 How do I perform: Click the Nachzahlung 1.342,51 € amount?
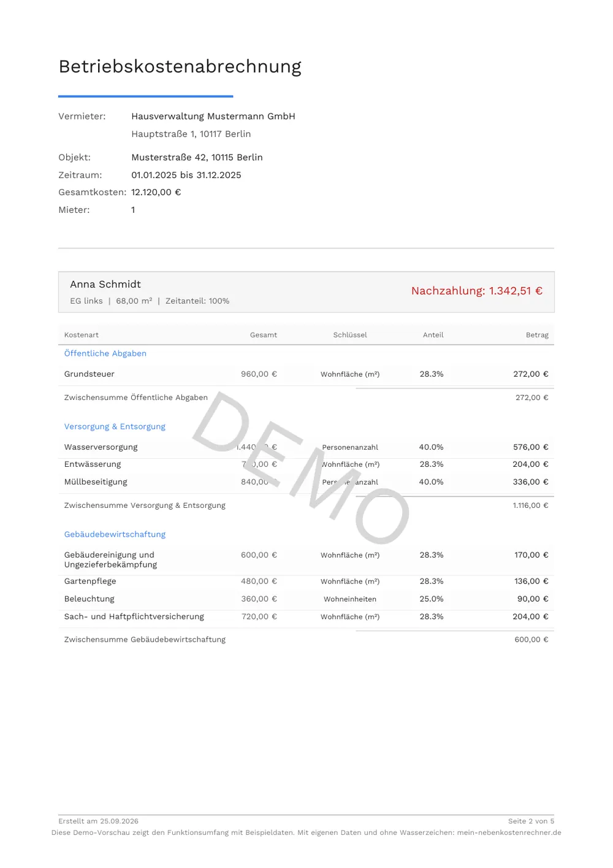[x=477, y=291]
